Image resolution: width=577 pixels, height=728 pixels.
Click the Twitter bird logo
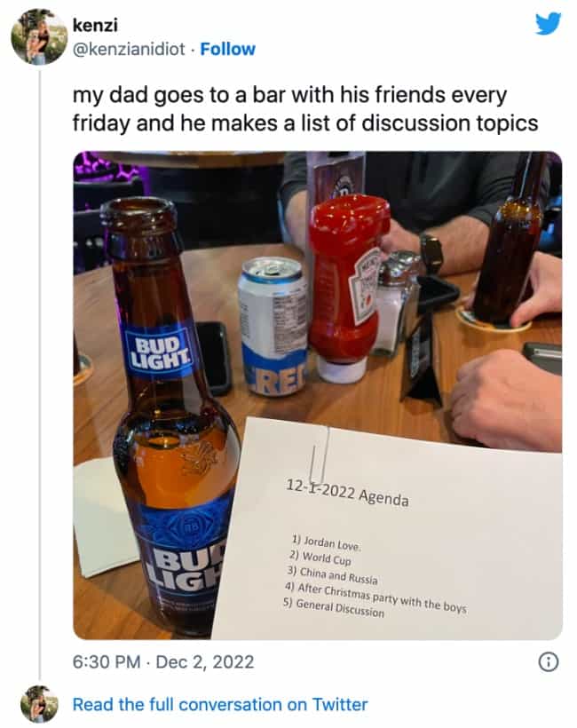coord(548,23)
